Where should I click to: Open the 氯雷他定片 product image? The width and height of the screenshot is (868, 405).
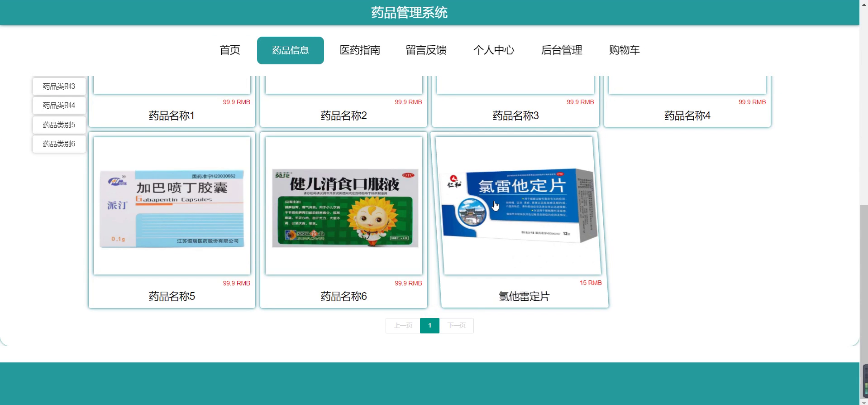pyautogui.click(x=518, y=206)
